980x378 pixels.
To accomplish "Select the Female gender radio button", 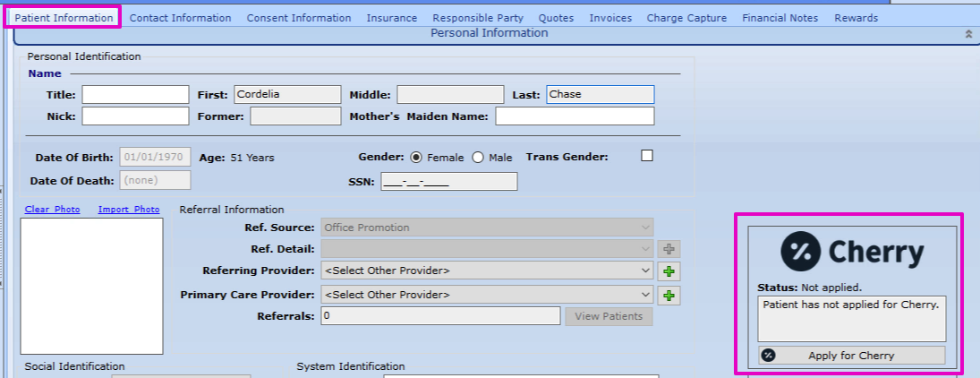I will pos(416,157).
